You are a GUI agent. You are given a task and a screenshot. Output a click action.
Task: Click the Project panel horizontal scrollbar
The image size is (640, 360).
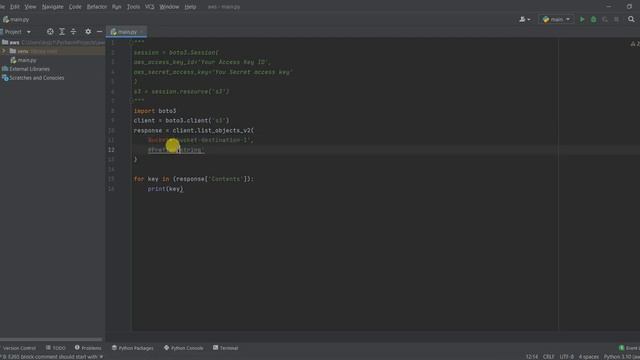pyautogui.click(x=51, y=339)
